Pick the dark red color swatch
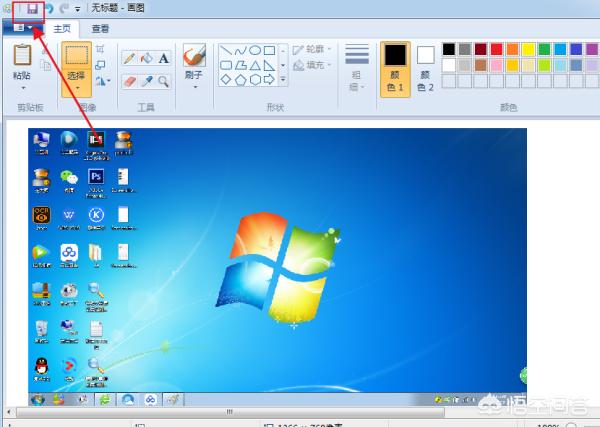The width and height of the screenshot is (600, 427). [481, 49]
